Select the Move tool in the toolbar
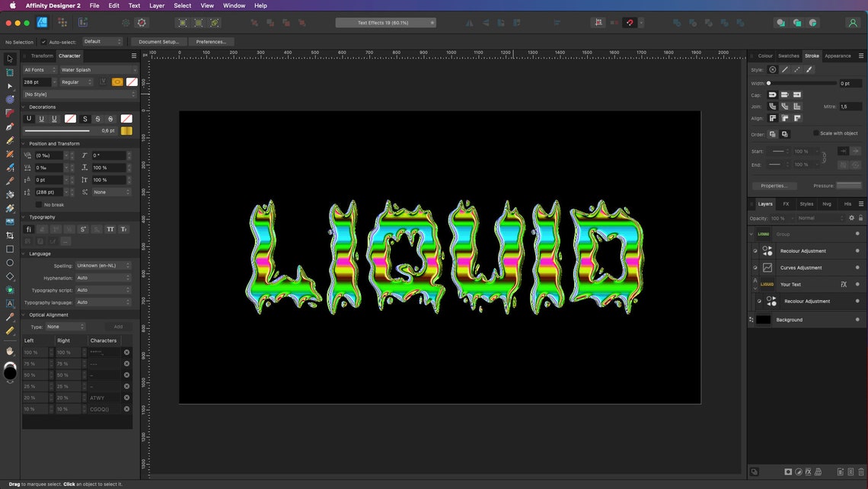868x489 pixels. [x=10, y=59]
